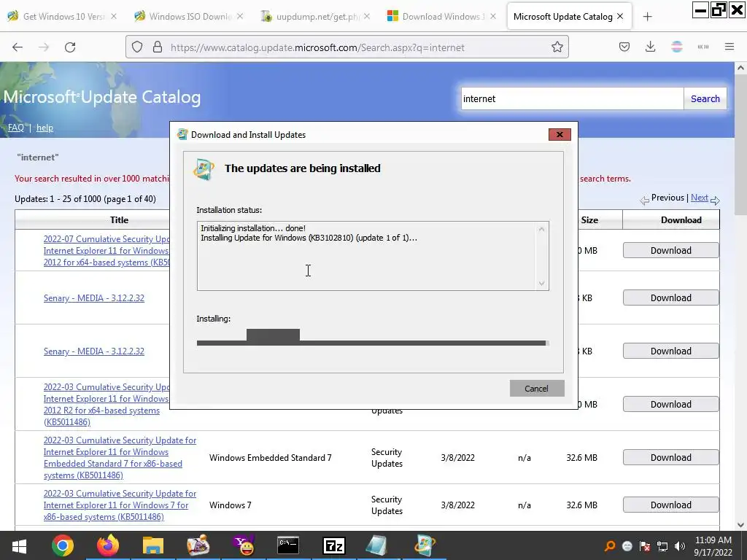Go back with the browser back arrow
The width and height of the screenshot is (747, 560).
[x=18, y=47]
